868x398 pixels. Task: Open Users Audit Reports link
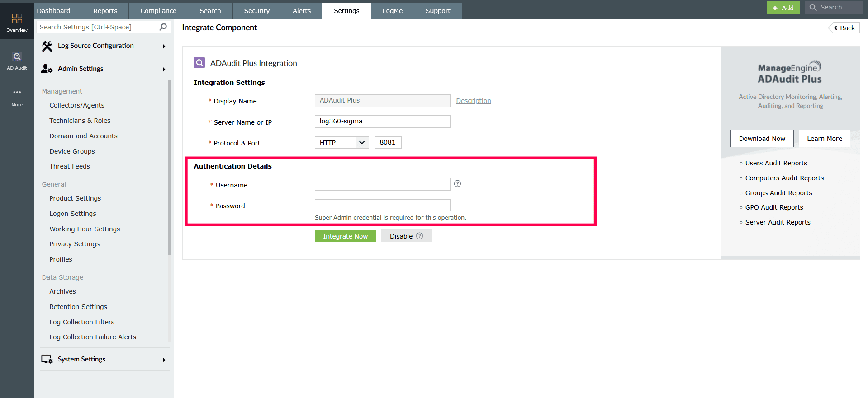click(776, 163)
